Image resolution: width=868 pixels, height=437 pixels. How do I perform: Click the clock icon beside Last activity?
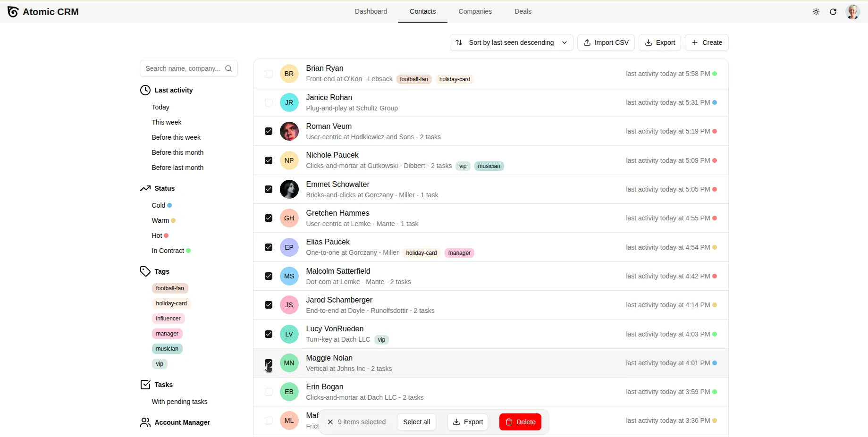point(145,90)
